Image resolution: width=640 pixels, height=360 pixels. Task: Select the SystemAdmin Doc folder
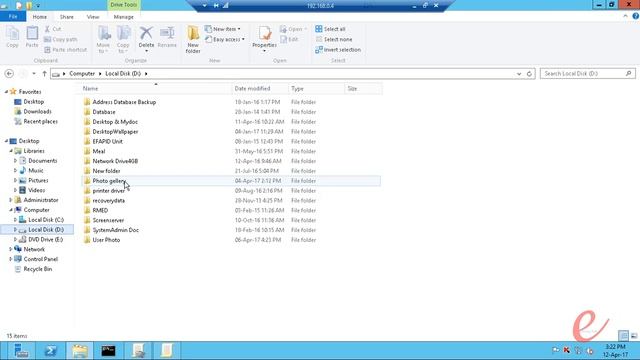[116, 230]
